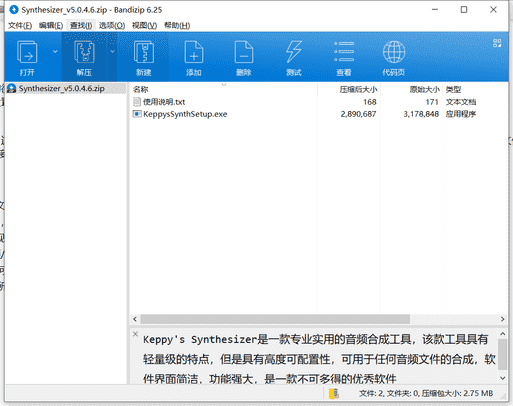The image size is (513, 406).
Task: Open the 查找(I) menu
Action: click(x=81, y=25)
